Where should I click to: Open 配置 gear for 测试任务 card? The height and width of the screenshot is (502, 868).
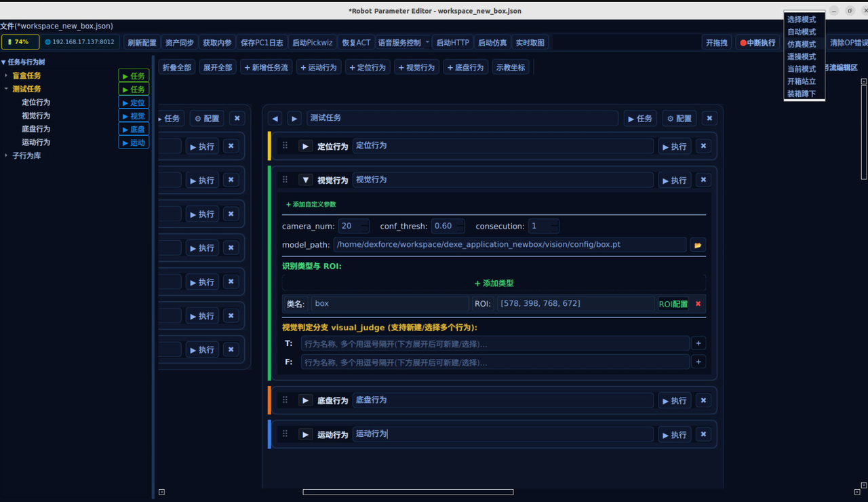pos(679,118)
